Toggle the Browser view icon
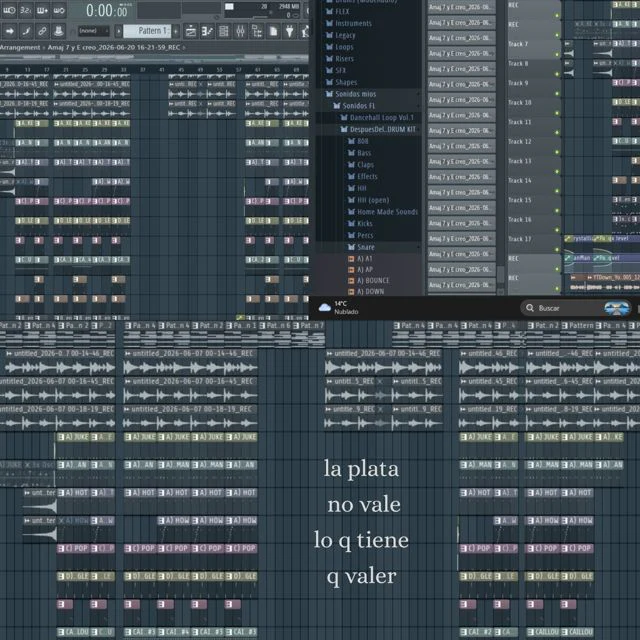640x640 pixels. point(257,31)
